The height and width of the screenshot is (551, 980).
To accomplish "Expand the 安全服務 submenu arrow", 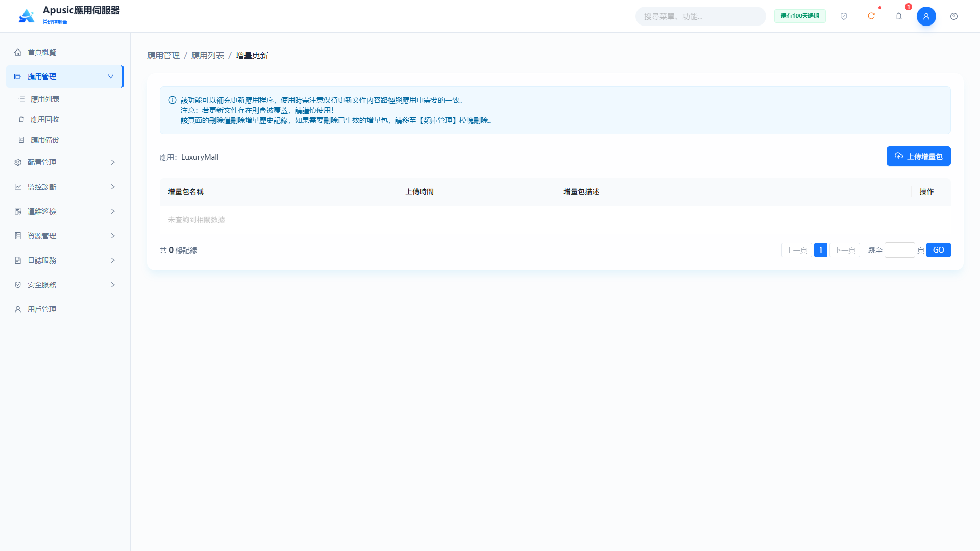I will [x=113, y=285].
